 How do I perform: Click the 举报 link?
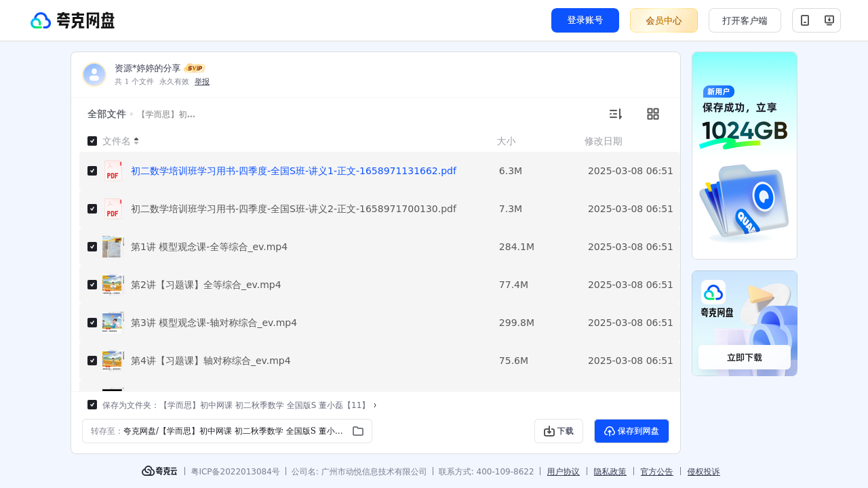pyautogui.click(x=202, y=81)
